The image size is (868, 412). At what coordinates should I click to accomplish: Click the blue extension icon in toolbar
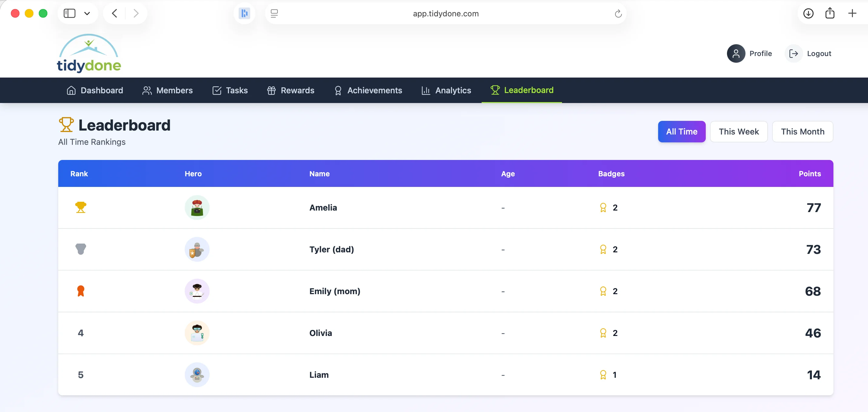244,13
